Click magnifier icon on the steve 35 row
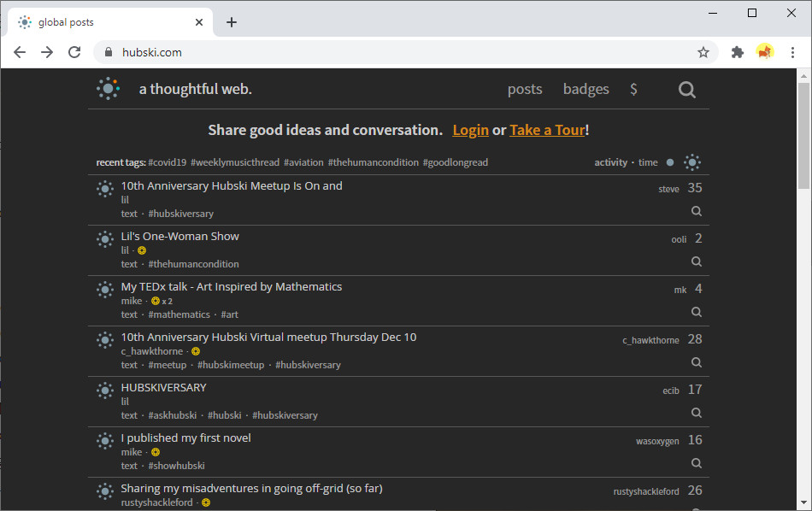The width and height of the screenshot is (812, 511). [x=697, y=211]
